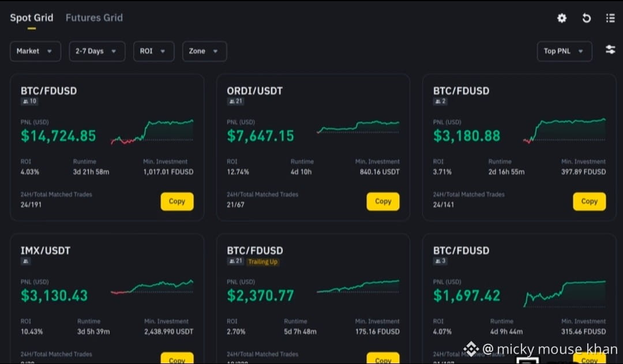Click ROI value 3.71%

[x=442, y=172]
